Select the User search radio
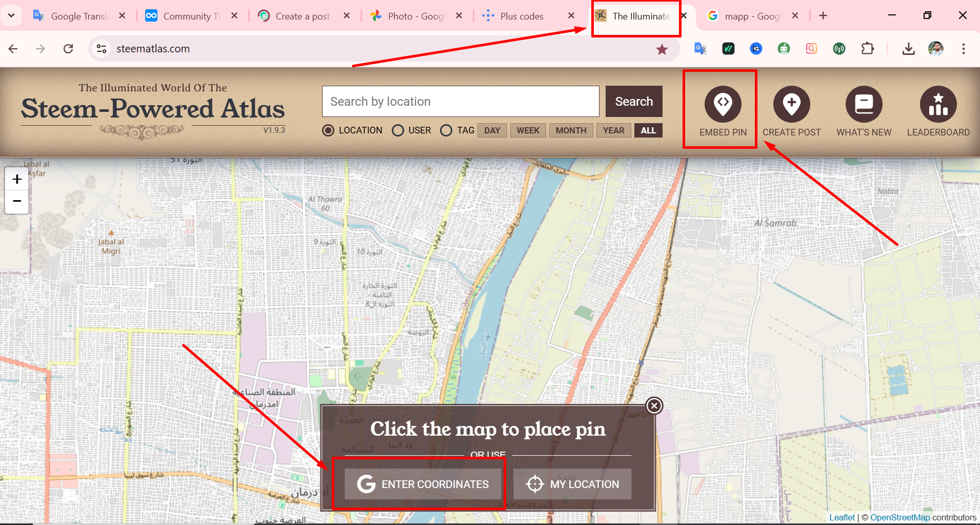The image size is (980, 525). point(398,130)
